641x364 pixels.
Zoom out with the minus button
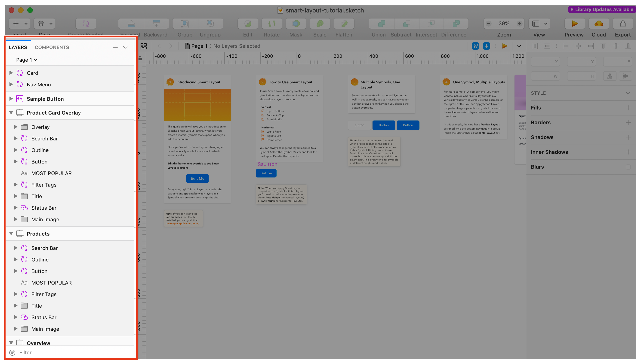(x=488, y=24)
